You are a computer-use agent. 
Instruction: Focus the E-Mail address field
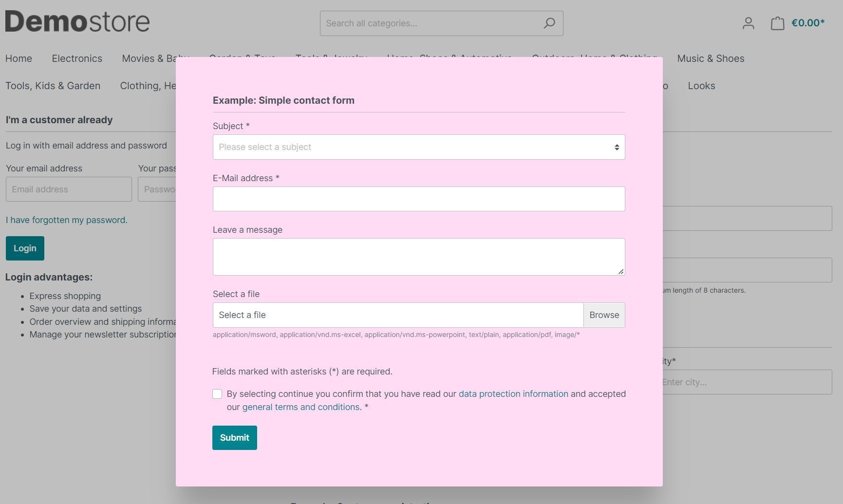418,199
